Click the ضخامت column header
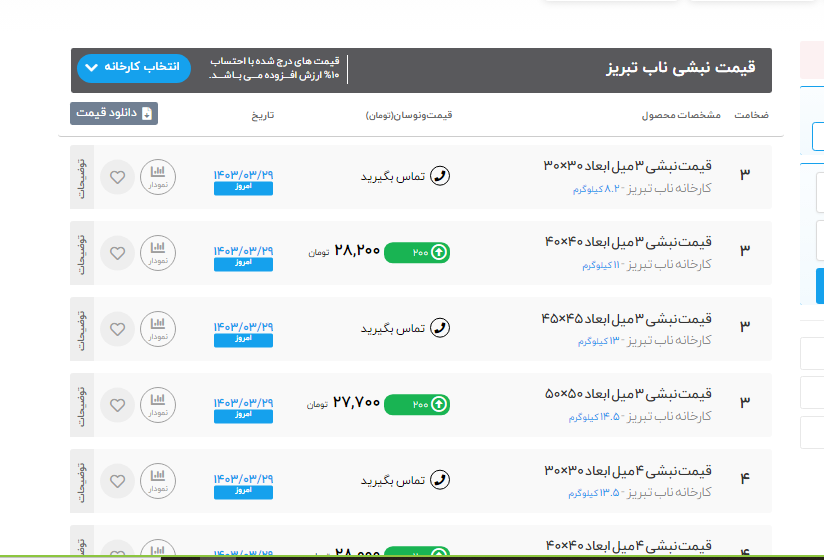This screenshot has height=560, width=824. (752, 115)
